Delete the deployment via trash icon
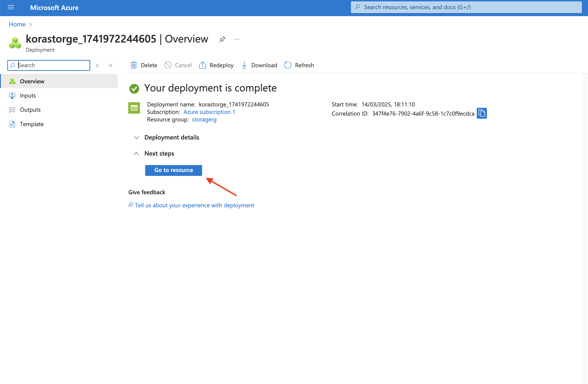 point(144,65)
